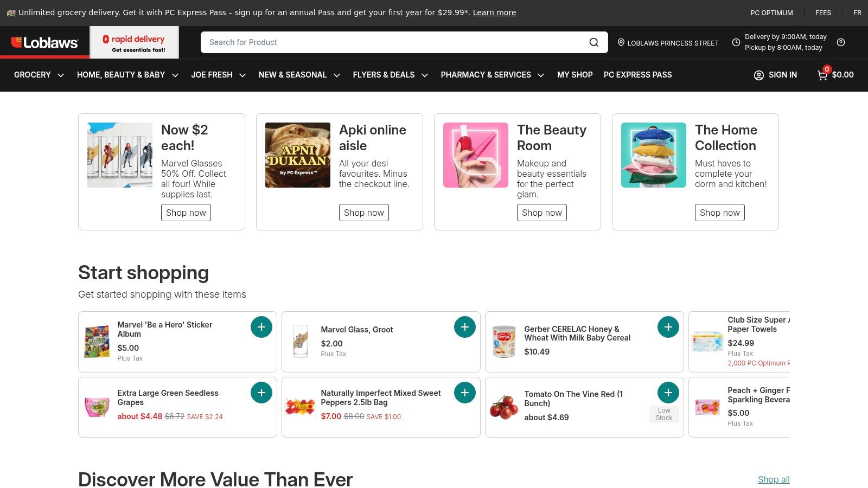The width and height of the screenshot is (868, 488).
Task: Add Naturally Imperfect Mixed Sweet Peppers to cart
Action: click(464, 393)
